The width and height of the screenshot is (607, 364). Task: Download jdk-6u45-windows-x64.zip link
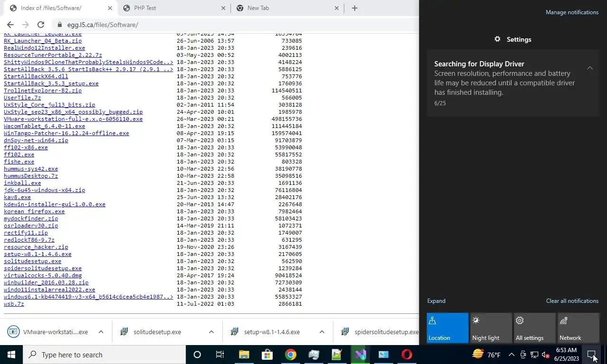pyautogui.click(x=45, y=190)
